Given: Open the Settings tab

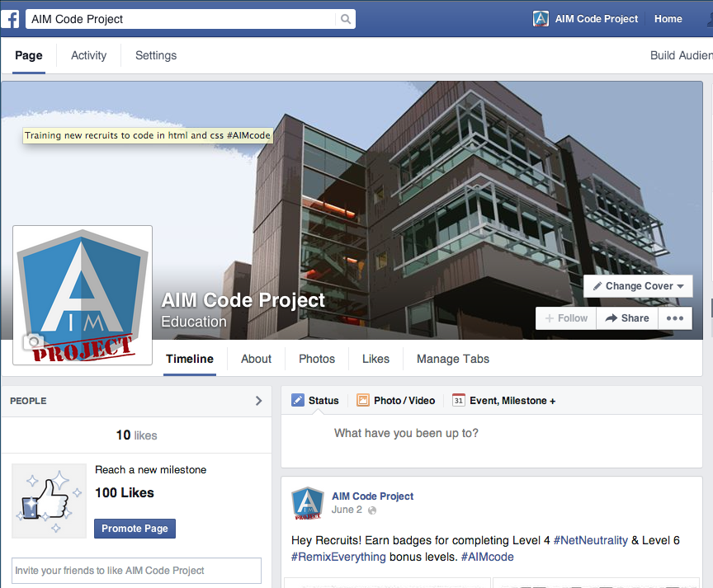Looking at the screenshot, I should pos(156,55).
